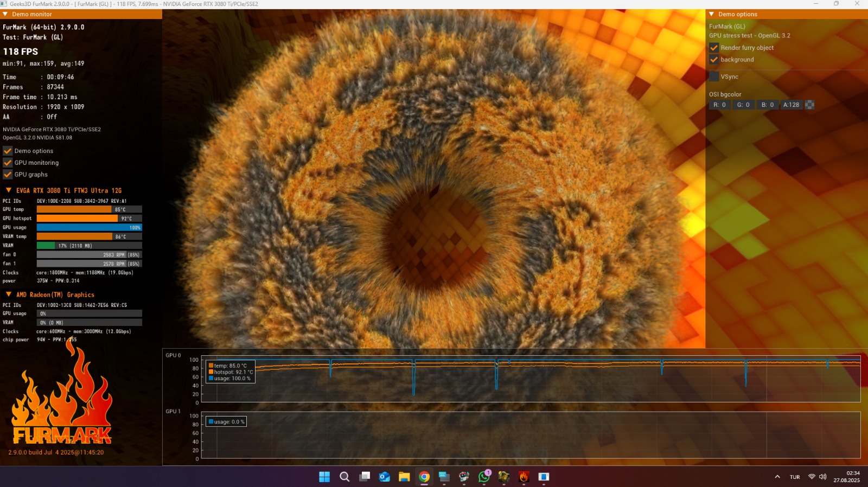The image size is (868, 487).
Task: Click the FurMark app icon in the title bar
Action: coord(4,4)
